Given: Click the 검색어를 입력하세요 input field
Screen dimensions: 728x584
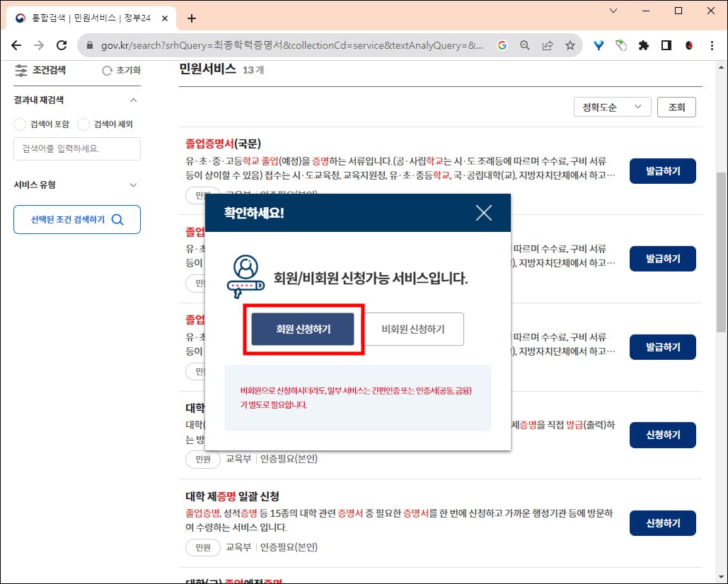Looking at the screenshot, I should tap(76, 148).
